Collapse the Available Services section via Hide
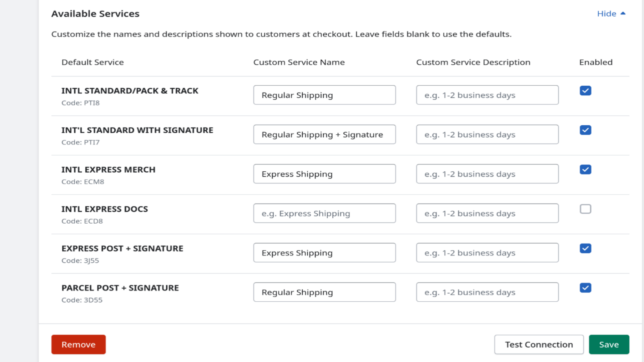644x362 pixels. click(607, 13)
